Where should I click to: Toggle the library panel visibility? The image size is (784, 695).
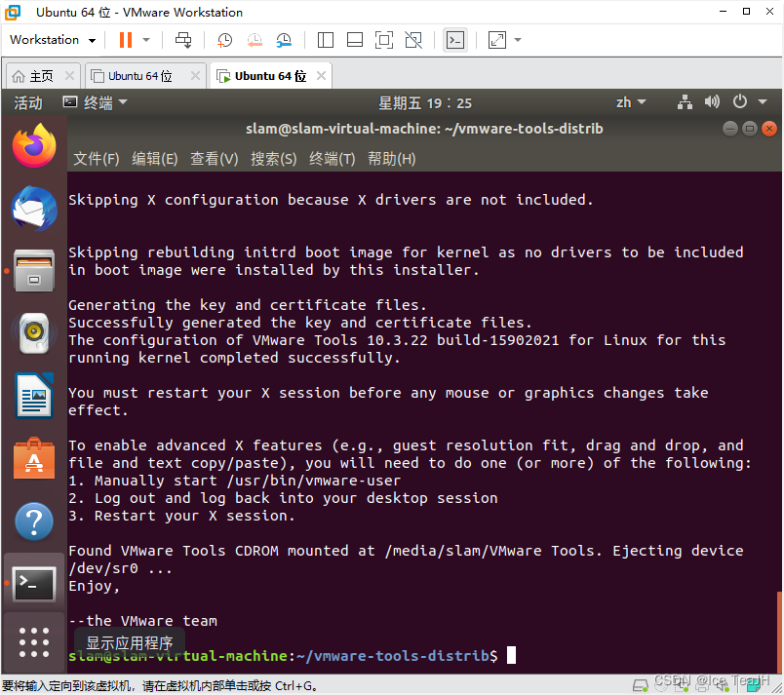point(325,40)
